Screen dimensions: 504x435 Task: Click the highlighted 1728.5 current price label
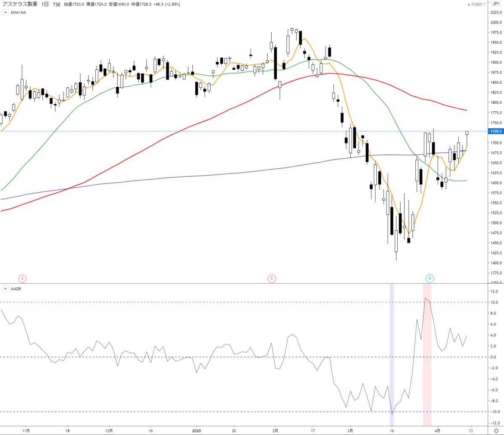(496, 131)
